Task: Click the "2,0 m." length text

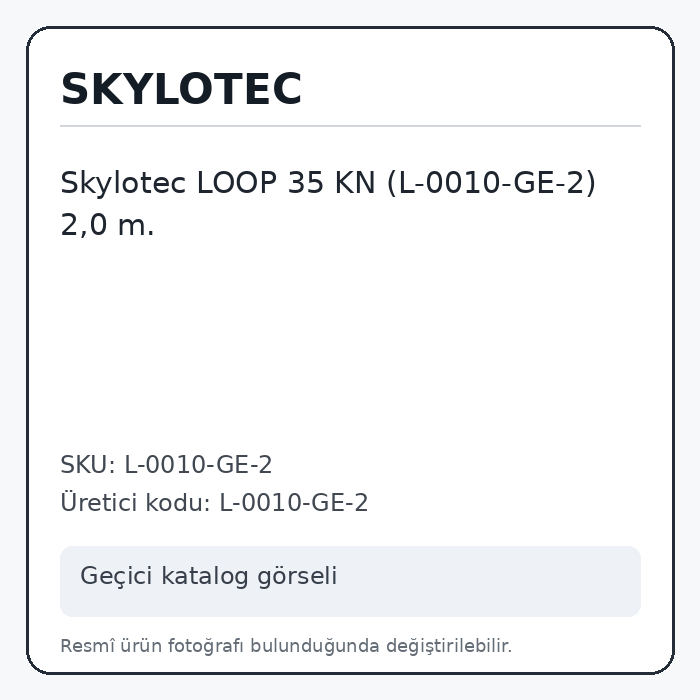Action: tap(107, 225)
